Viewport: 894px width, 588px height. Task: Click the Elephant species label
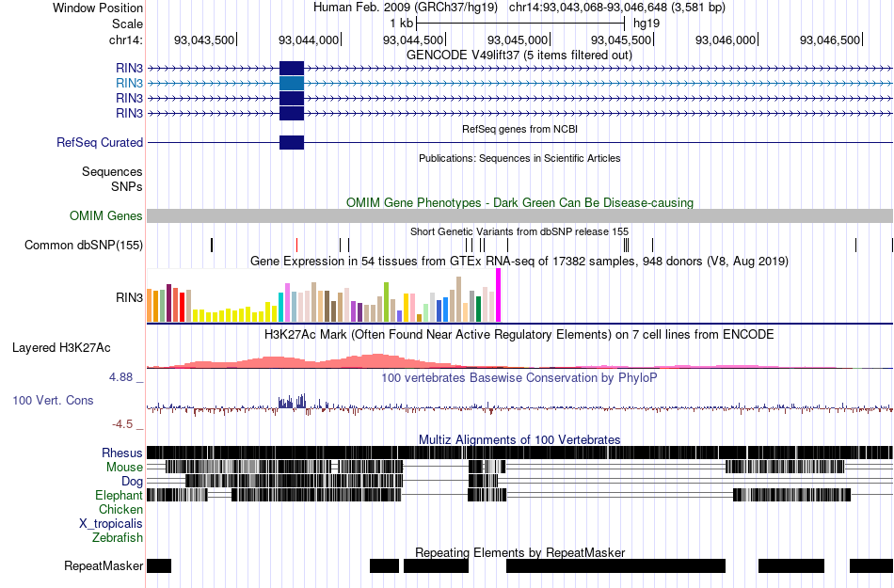pos(119,496)
